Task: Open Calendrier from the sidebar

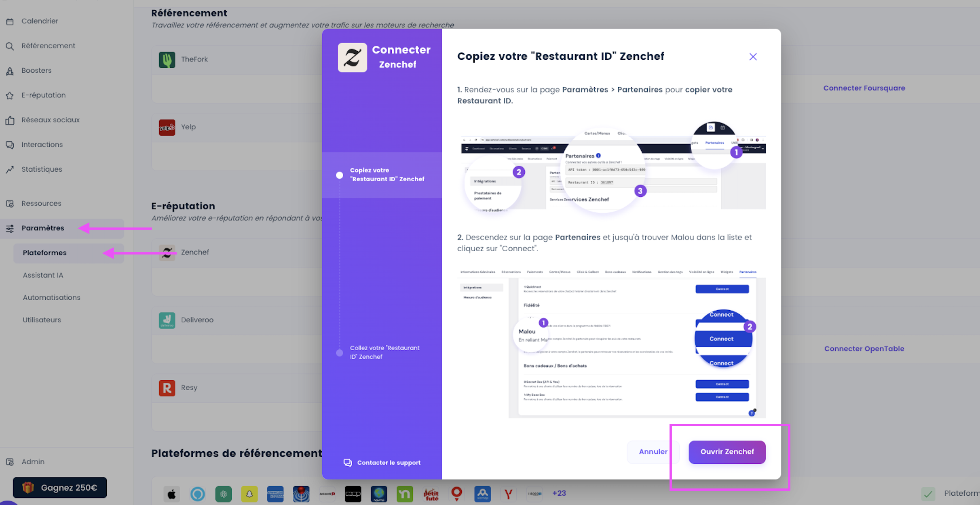Action: pyautogui.click(x=40, y=21)
